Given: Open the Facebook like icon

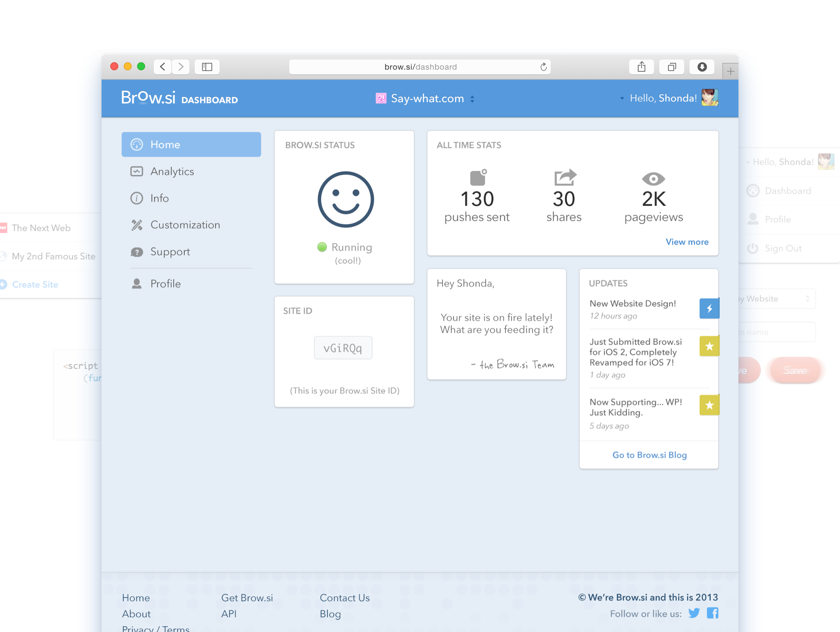Looking at the screenshot, I should (x=713, y=613).
